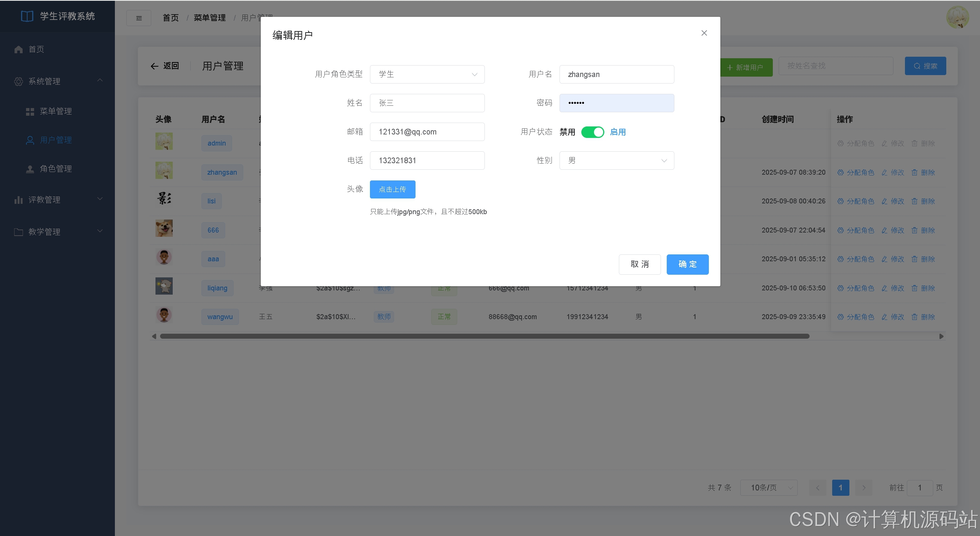Collapse the 系统管理 sidebar group

[x=57, y=82]
